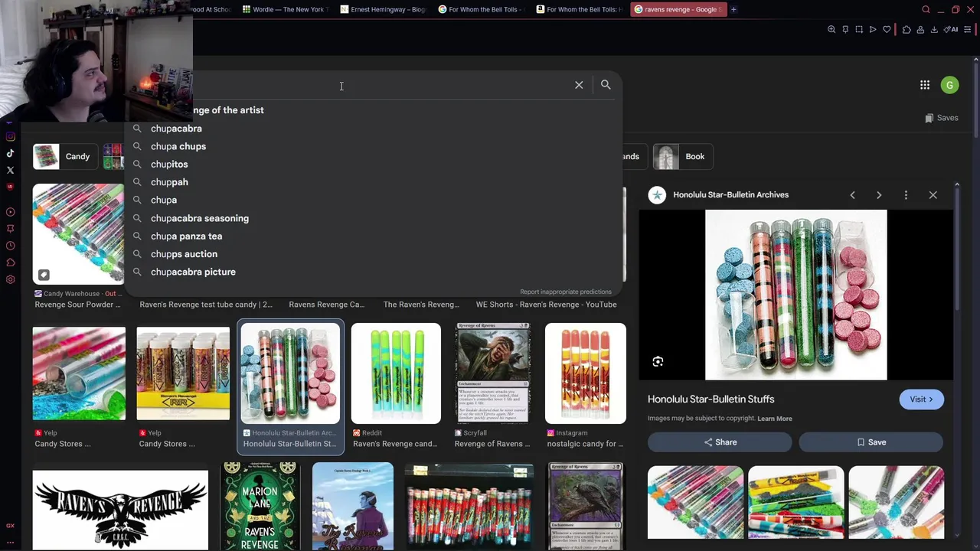Open the green G account avatar
This screenshot has width=980, height=551.
click(950, 85)
